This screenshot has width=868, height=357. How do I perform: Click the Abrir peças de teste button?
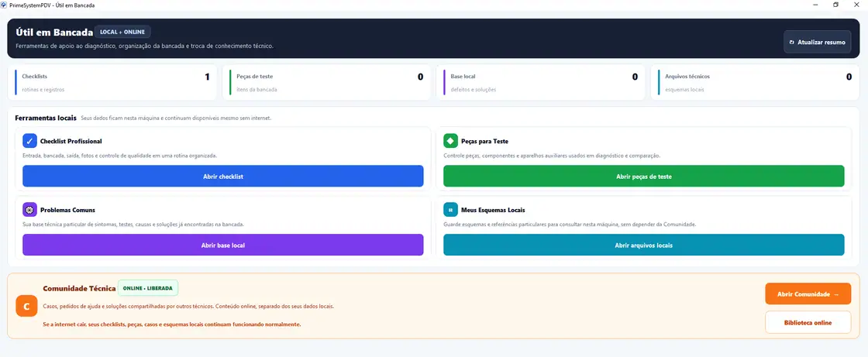pos(644,176)
